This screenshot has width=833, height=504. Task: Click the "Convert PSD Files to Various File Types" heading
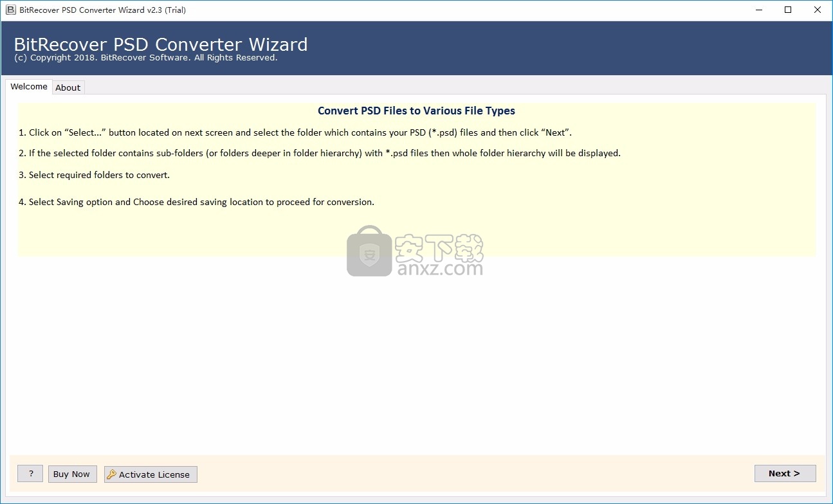pyautogui.click(x=416, y=111)
